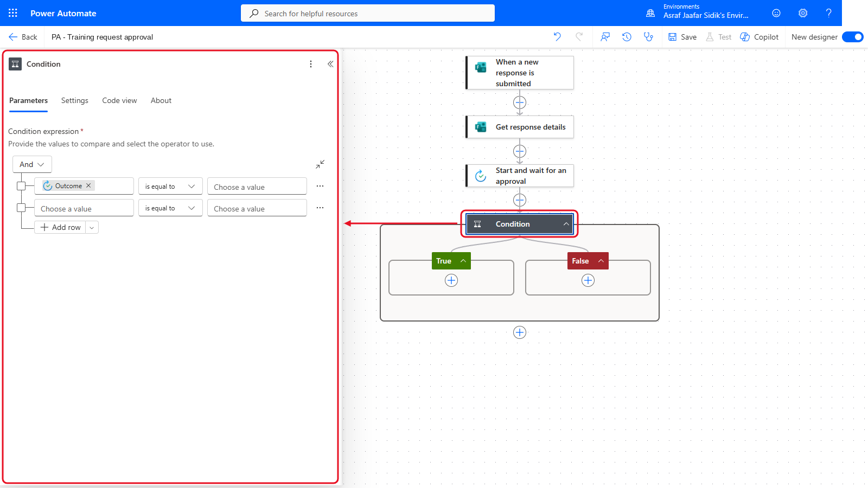Tick the checkbox for the second row

pos(21,208)
